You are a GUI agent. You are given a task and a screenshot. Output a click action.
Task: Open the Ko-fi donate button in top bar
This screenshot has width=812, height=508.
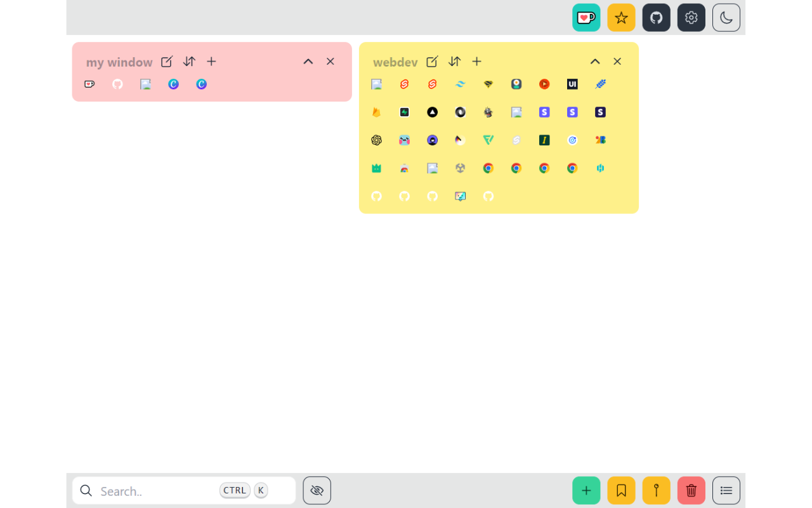586,17
